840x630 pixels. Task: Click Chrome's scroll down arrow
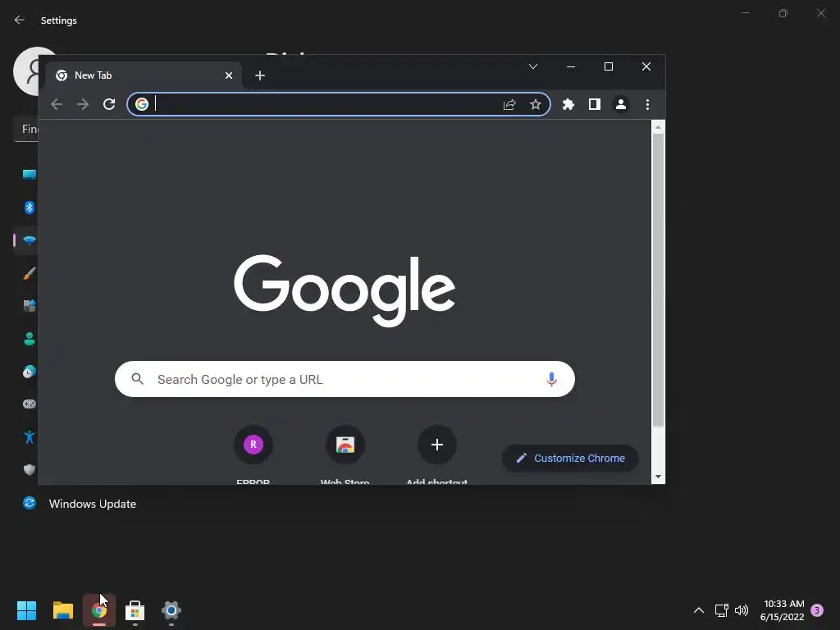coord(658,477)
